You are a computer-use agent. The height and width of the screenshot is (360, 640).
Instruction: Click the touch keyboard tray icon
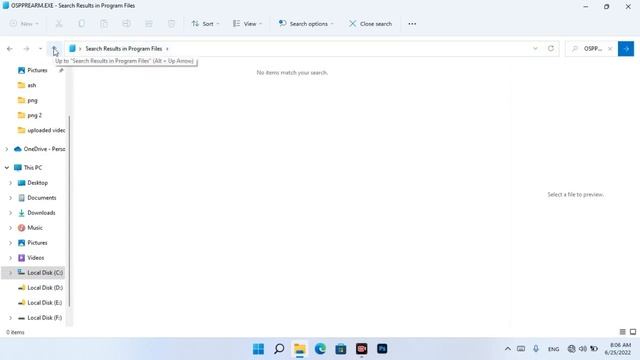[521, 349]
